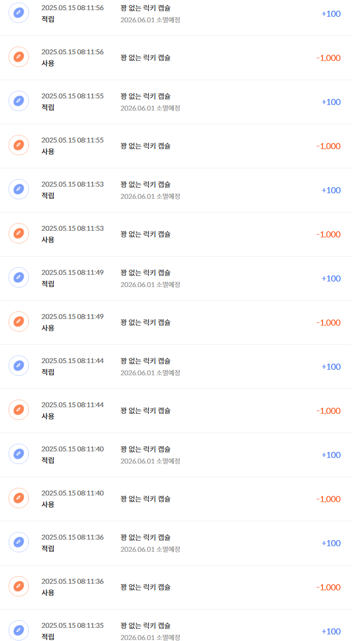Click the blue coin icon for 08:11:56 적립

pyautogui.click(x=19, y=13)
